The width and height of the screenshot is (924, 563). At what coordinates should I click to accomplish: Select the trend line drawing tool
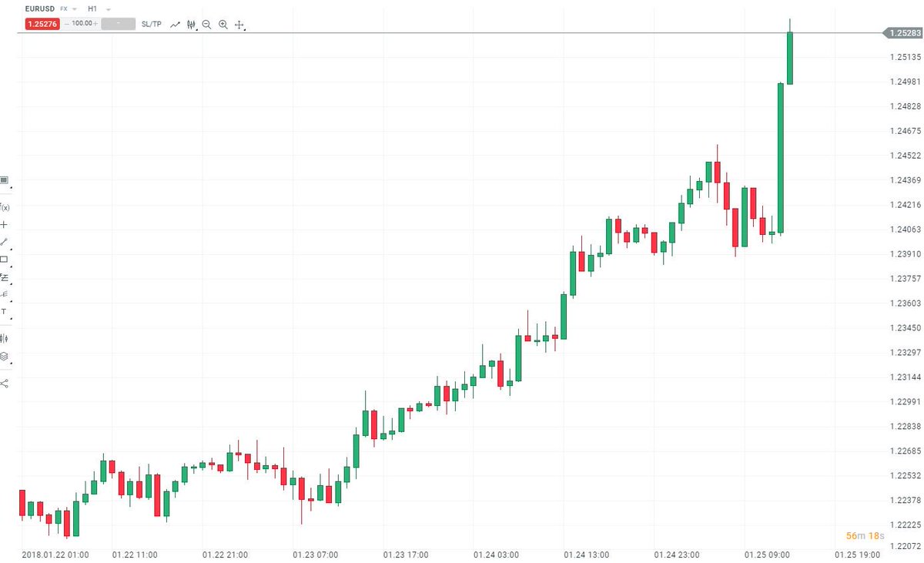tap(4, 242)
